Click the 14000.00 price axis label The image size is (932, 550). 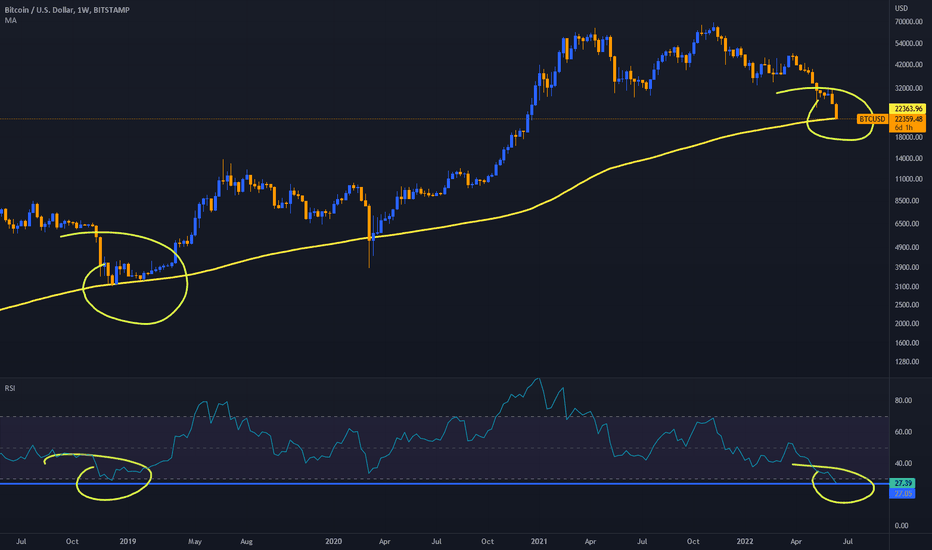909,159
